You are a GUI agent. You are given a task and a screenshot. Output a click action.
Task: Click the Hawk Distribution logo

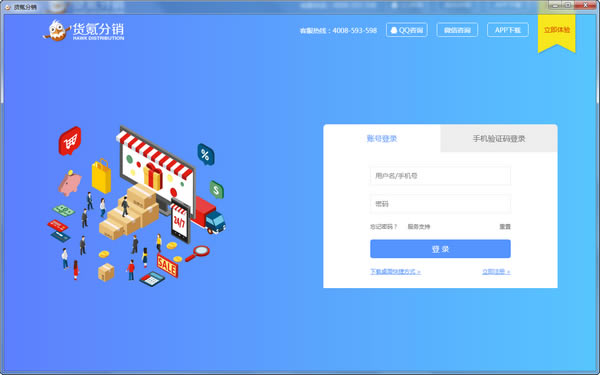tap(84, 30)
